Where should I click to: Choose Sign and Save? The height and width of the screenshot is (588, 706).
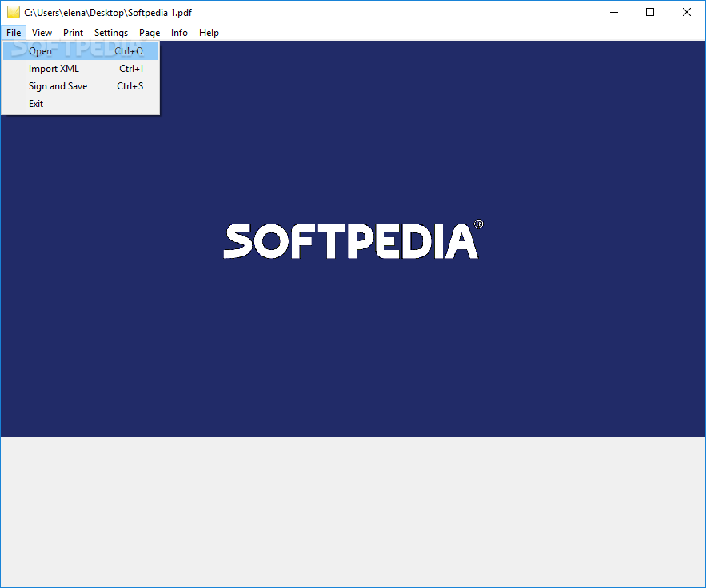click(x=80, y=86)
